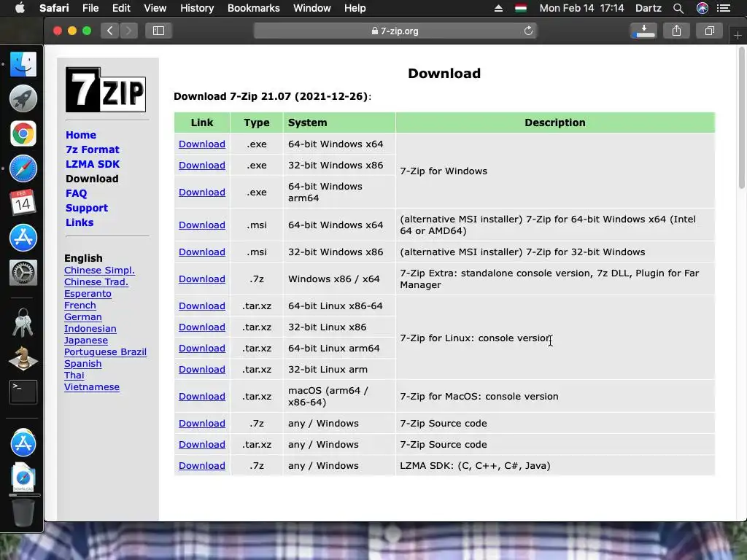Open the History menu
This screenshot has height=560, width=747.
197,8
